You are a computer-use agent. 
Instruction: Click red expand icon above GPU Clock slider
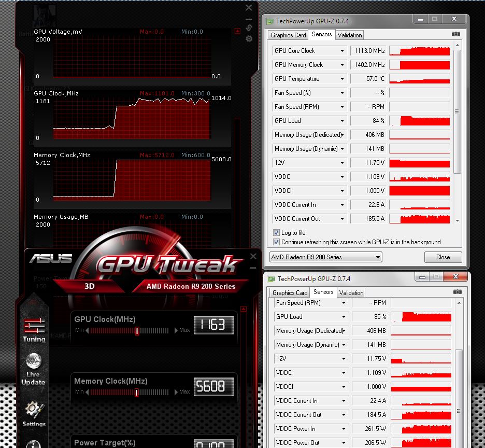[x=244, y=309]
